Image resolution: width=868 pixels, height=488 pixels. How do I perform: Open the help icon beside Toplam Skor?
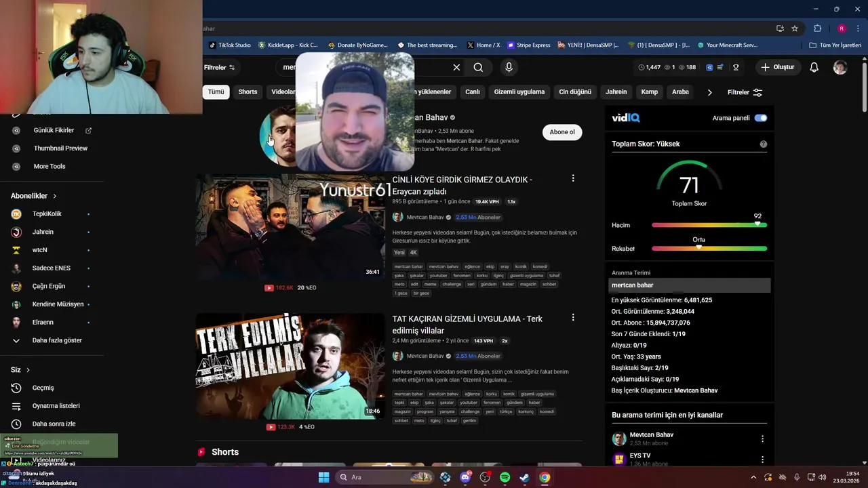tap(764, 144)
